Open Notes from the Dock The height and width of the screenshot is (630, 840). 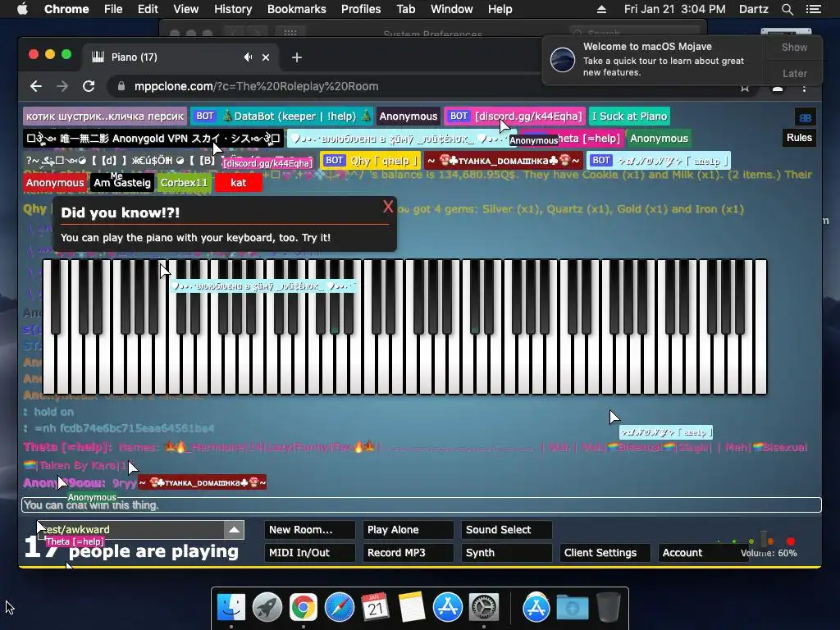(x=412, y=608)
